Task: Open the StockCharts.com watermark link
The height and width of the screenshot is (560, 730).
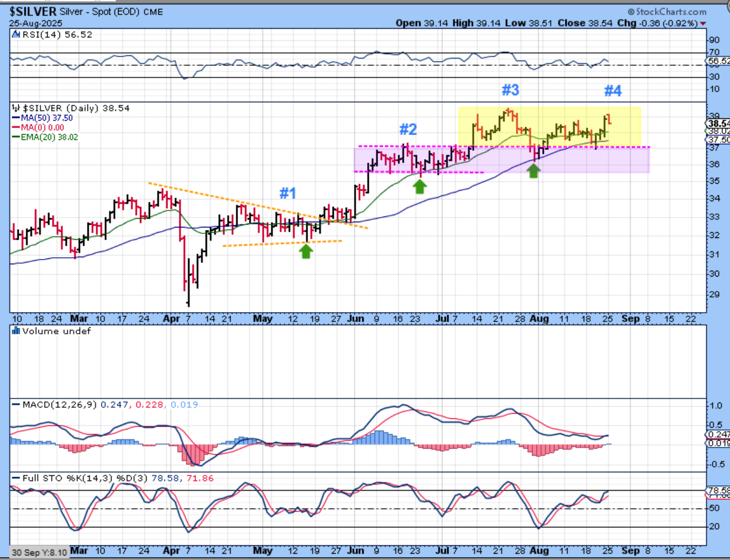Action: pos(667,12)
